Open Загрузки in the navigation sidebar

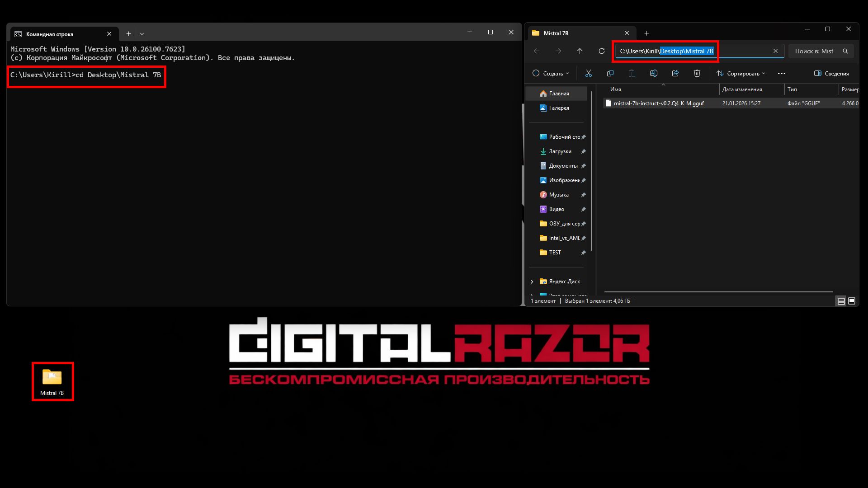coord(560,151)
